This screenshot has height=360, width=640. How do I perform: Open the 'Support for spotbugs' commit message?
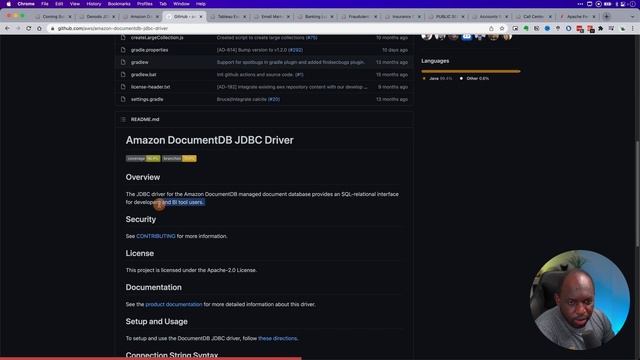(291, 62)
